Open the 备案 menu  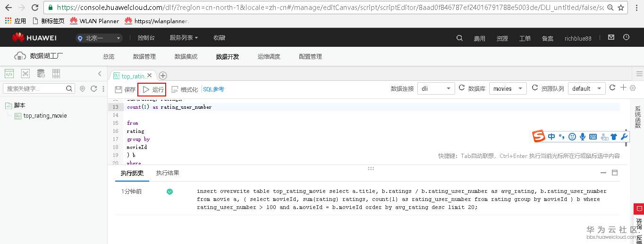click(x=548, y=39)
